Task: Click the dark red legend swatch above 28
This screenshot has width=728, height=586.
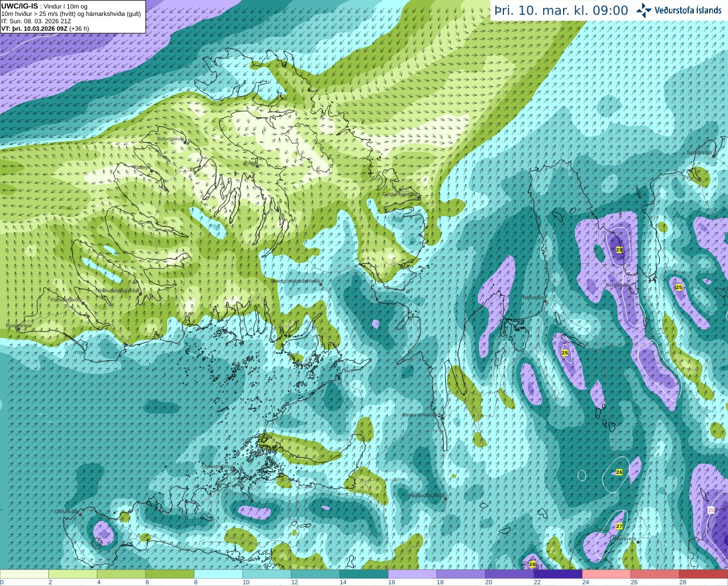Action: tap(704, 573)
